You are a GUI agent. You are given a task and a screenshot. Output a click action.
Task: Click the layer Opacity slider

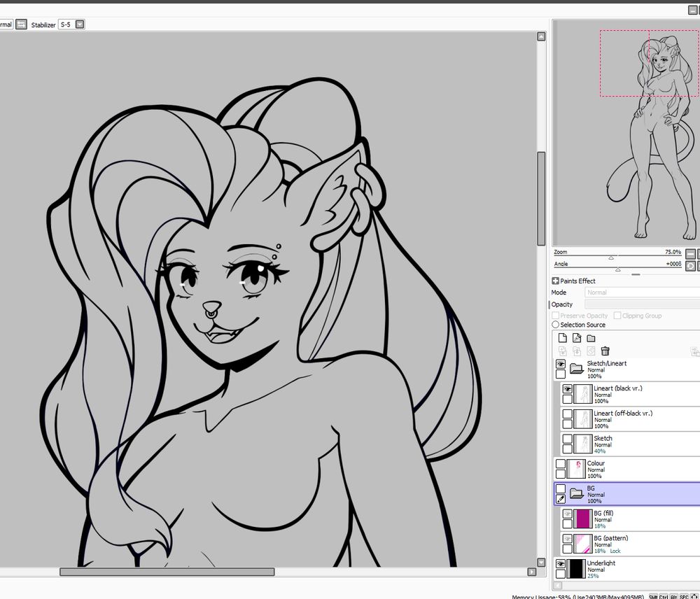tap(643, 304)
